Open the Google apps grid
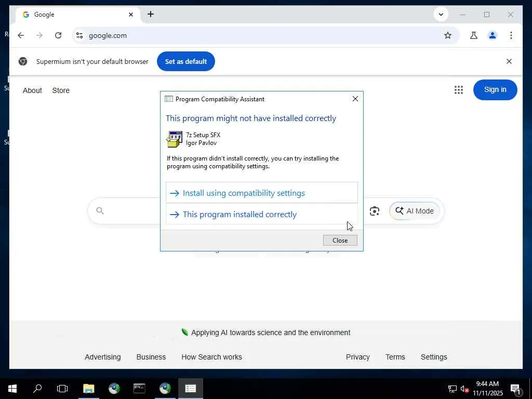 [459, 90]
